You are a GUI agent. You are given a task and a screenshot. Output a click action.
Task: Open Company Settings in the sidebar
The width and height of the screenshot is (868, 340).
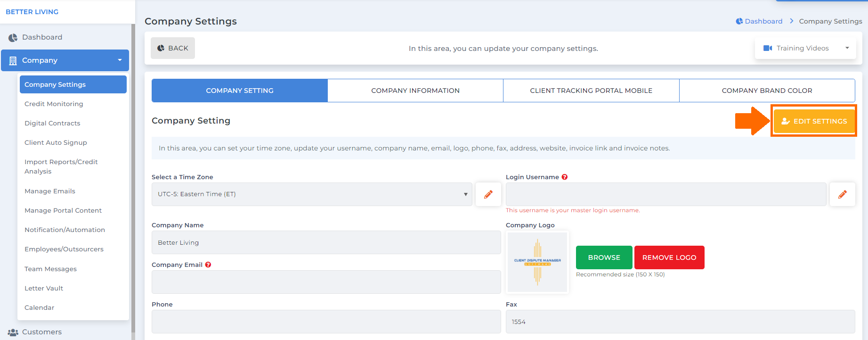click(73, 84)
